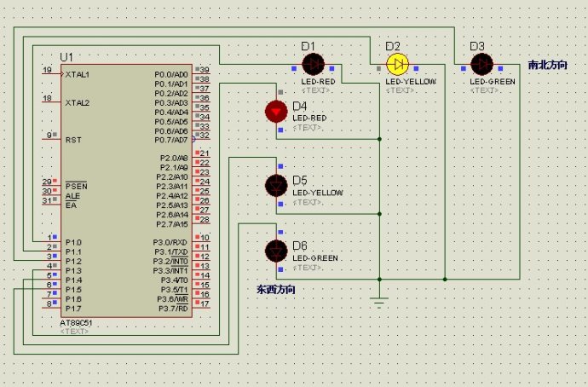Click the D2 reference label
The image size is (588, 387).
(393, 47)
